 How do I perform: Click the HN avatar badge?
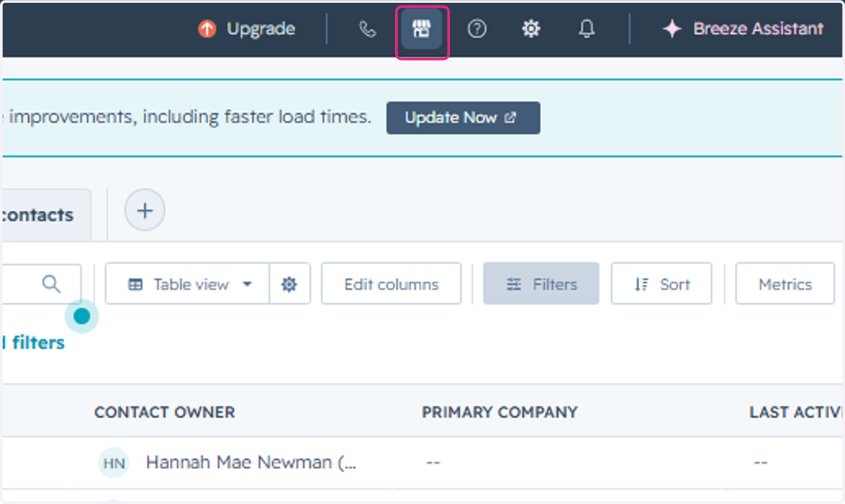[x=113, y=462]
